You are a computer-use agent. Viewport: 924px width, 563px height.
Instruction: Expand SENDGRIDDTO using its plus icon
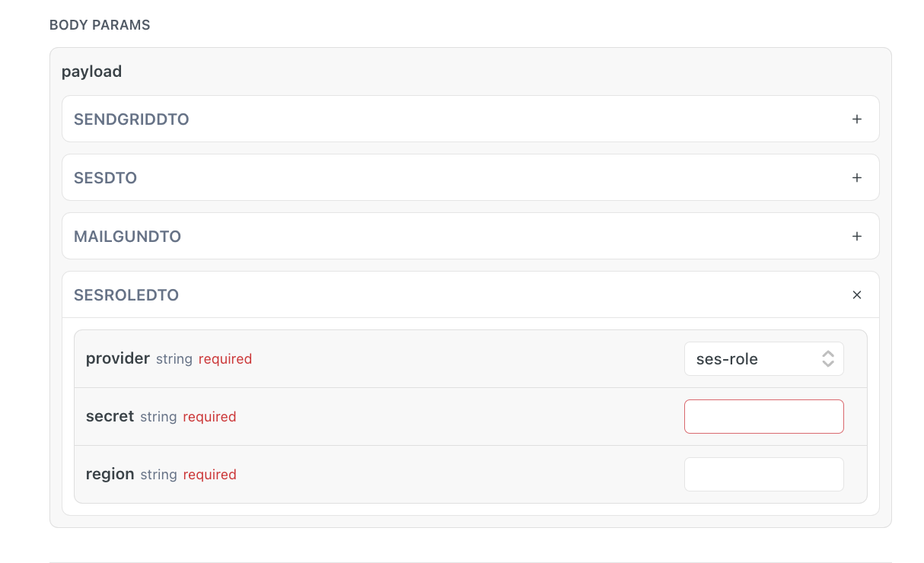857,119
